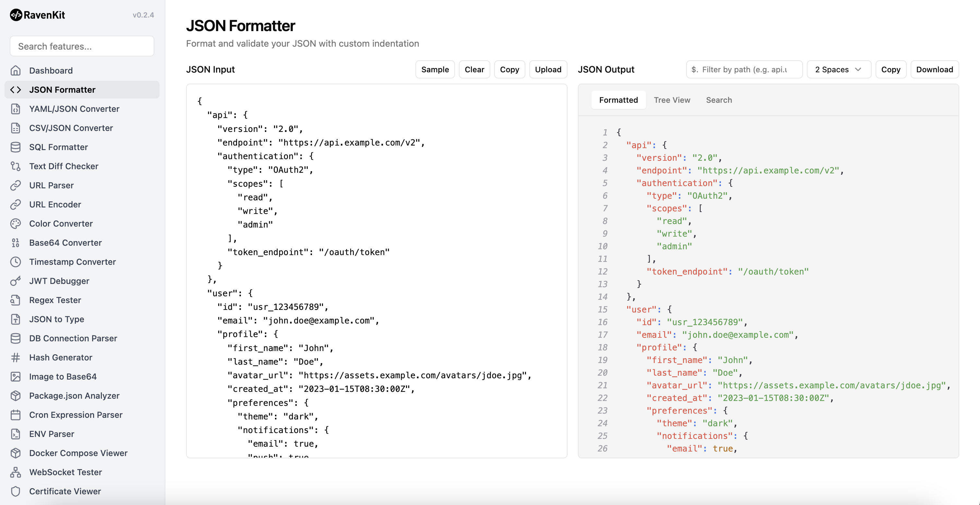Switch to the Tree View tab
Screen dimensions: 980x505
click(672, 100)
